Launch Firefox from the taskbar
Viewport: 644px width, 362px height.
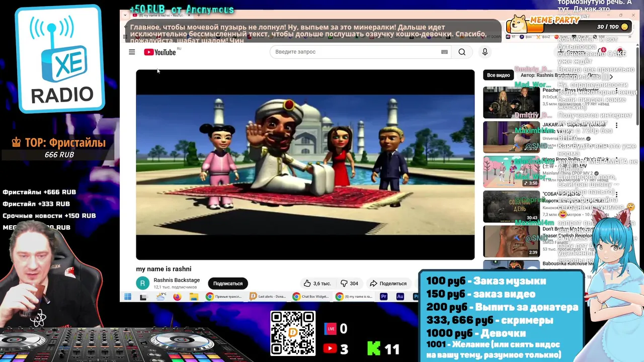tap(177, 297)
